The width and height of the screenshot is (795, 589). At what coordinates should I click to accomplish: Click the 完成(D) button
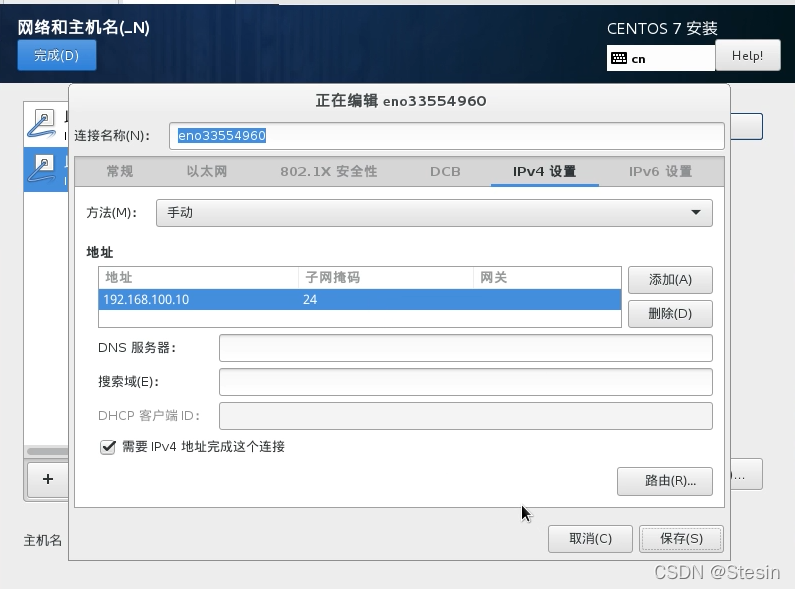(x=57, y=55)
